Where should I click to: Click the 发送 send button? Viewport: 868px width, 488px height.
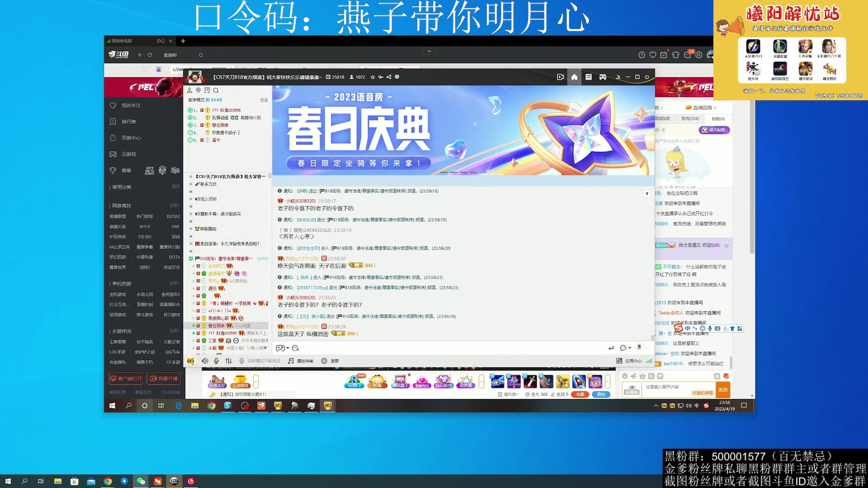(722, 389)
